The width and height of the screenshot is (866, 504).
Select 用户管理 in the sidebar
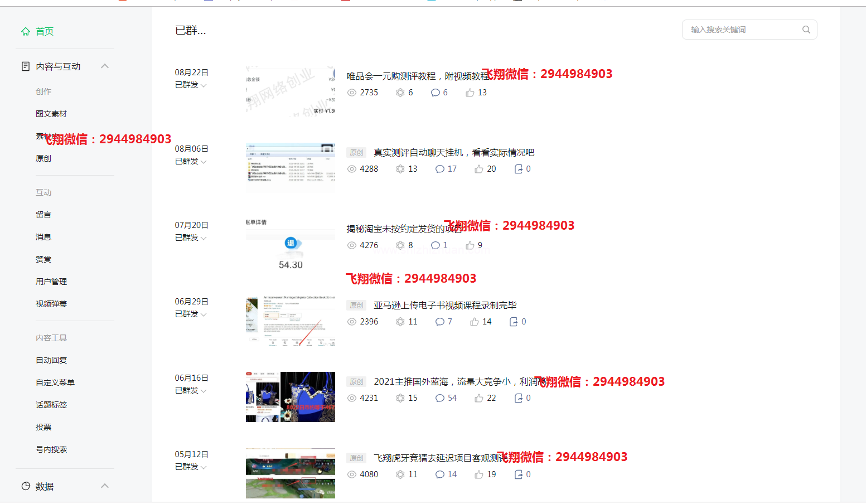[51, 282]
